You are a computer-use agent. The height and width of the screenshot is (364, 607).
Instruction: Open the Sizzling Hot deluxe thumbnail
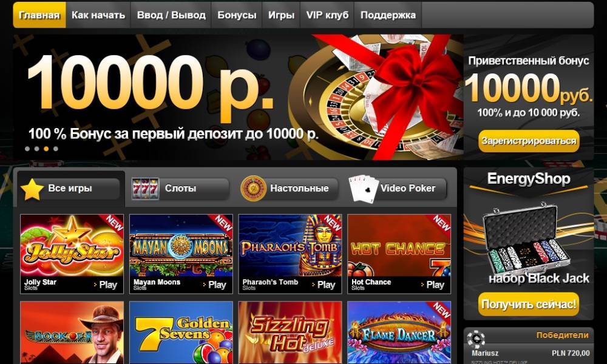point(290,332)
